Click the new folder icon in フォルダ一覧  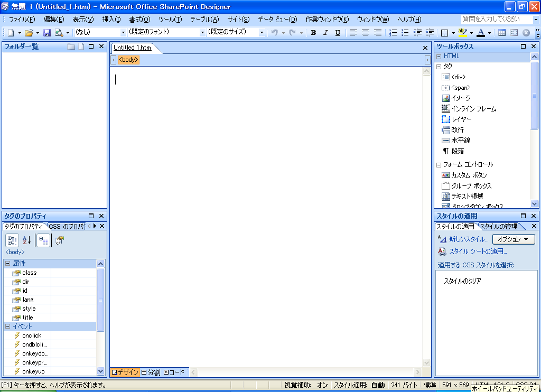click(x=71, y=46)
